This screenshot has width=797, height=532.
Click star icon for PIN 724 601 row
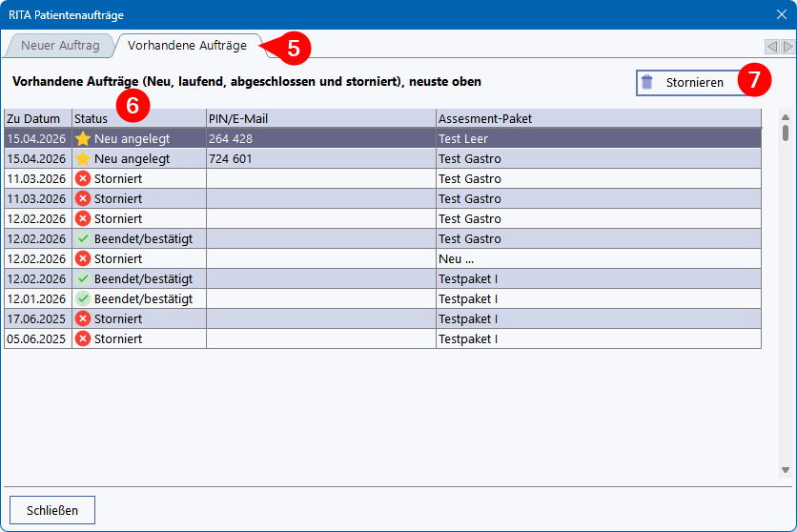[83, 159]
